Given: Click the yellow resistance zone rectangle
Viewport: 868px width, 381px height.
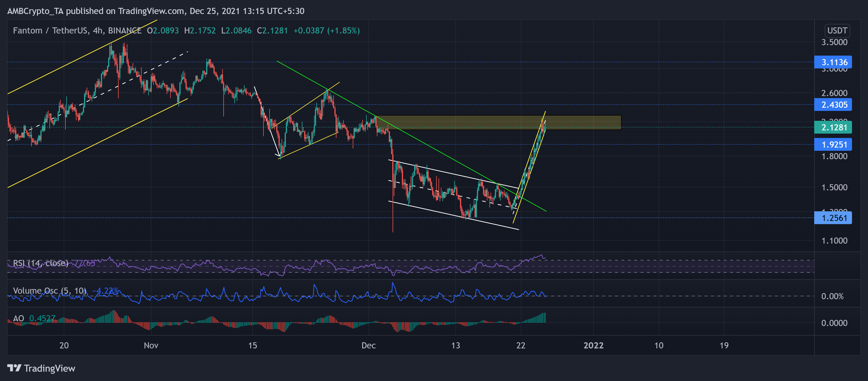Looking at the screenshot, I should pyautogui.click(x=499, y=123).
